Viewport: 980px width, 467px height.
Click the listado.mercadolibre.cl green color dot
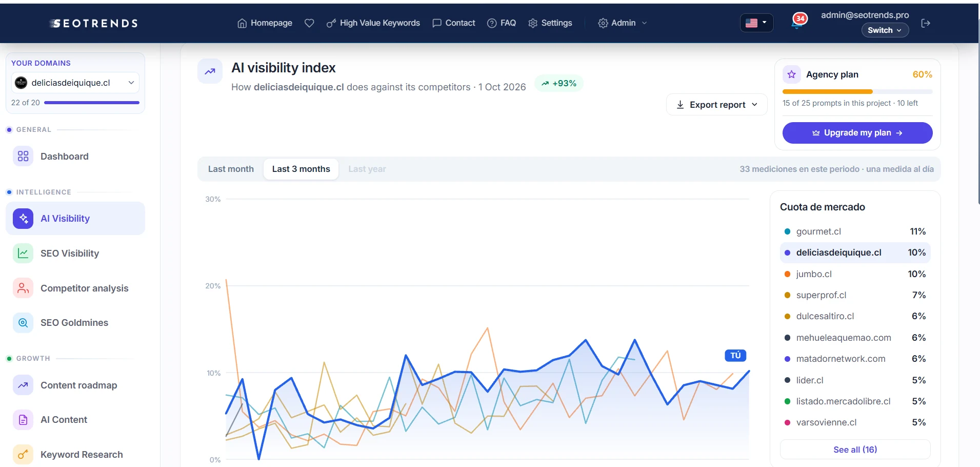[787, 401]
